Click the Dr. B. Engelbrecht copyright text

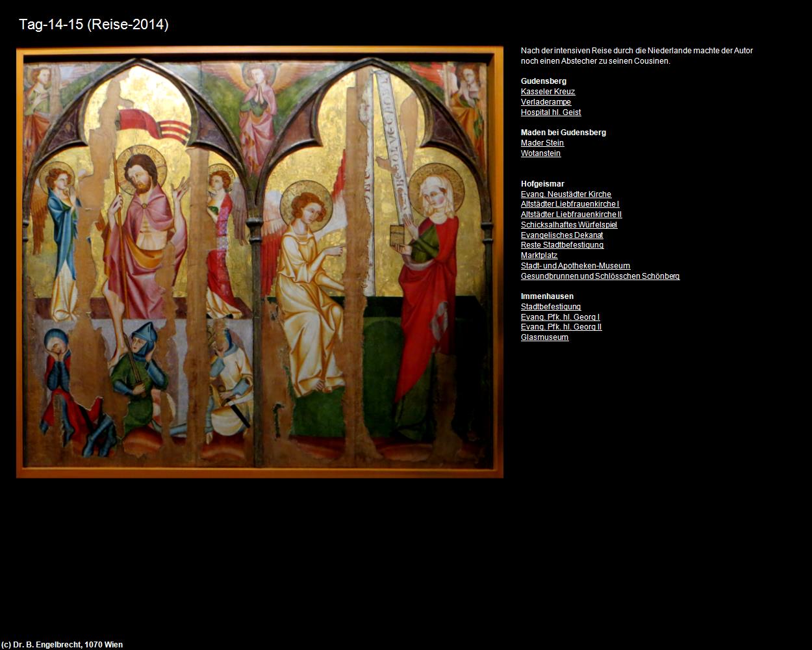tap(62, 645)
